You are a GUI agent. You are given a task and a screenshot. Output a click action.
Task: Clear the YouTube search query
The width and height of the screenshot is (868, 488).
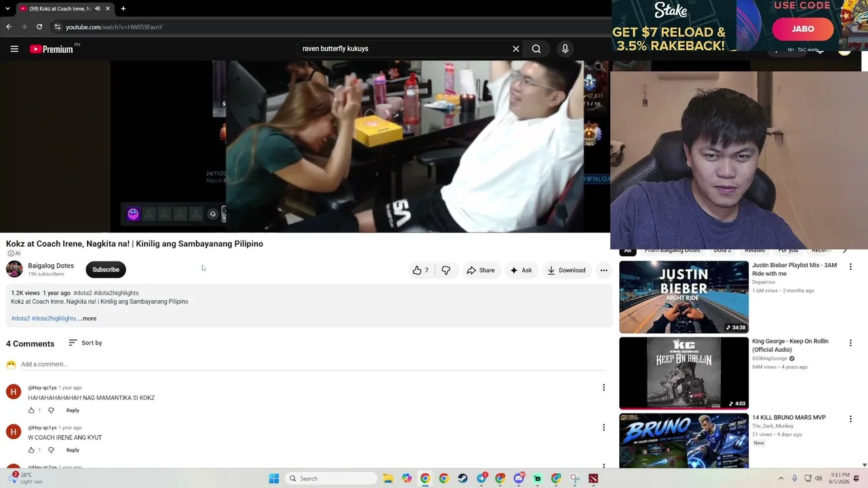pos(516,49)
